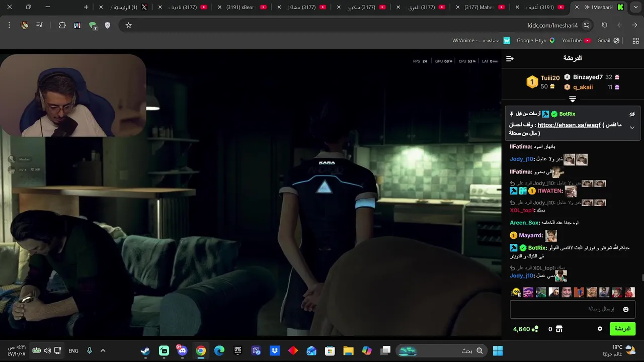The width and height of the screenshot is (644, 362).
Task: Select Binzayed7 in the leaderboard
Action: point(588,77)
